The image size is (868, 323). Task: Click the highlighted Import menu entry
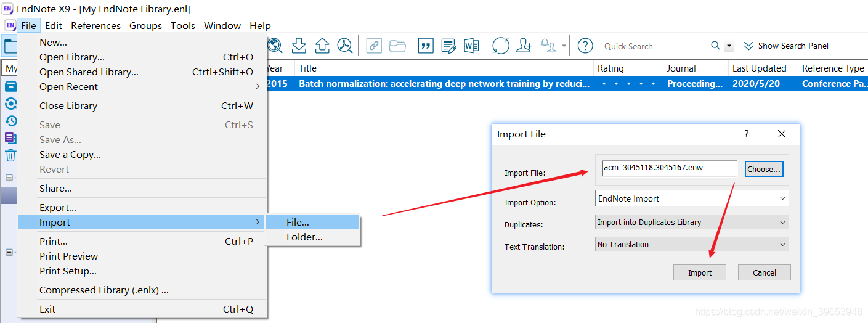143,222
